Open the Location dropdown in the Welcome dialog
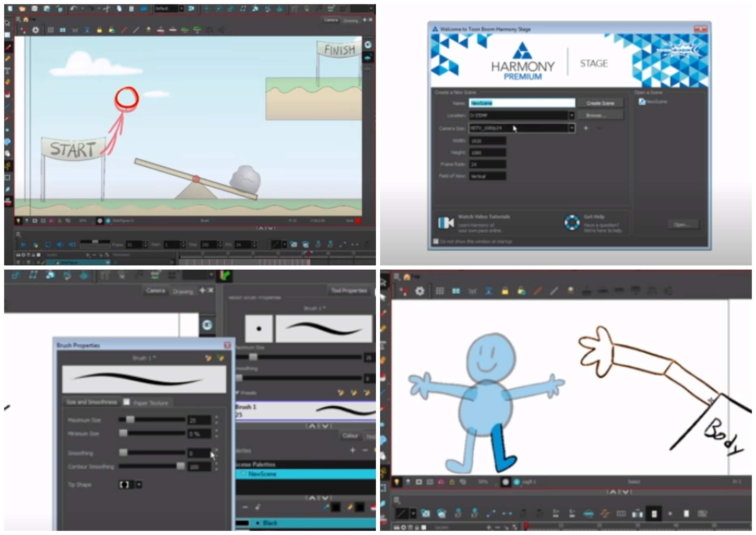Viewport: 756px width, 535px height. (x=572, y=115)
